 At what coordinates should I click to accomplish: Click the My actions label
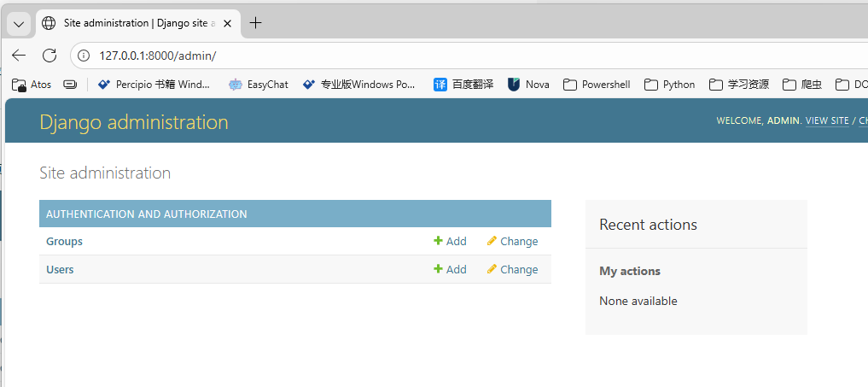coord(630,271)
